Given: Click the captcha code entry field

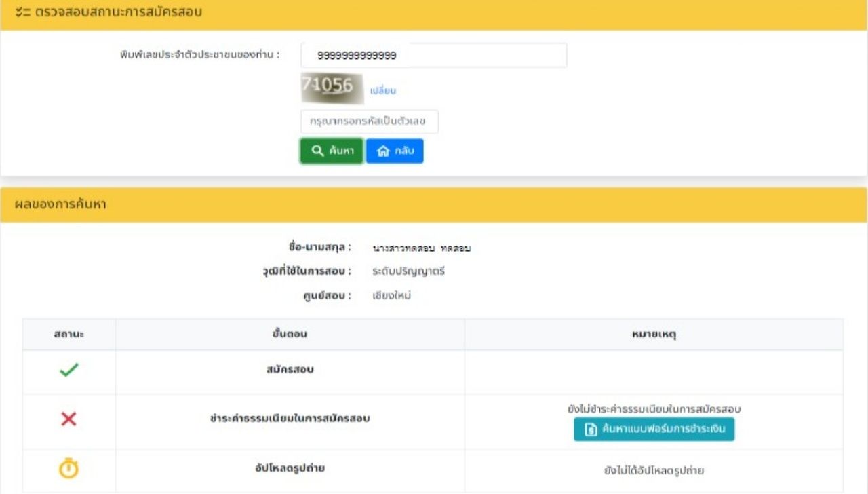Looking at the screenshot, I should click(x=370, y=122).
